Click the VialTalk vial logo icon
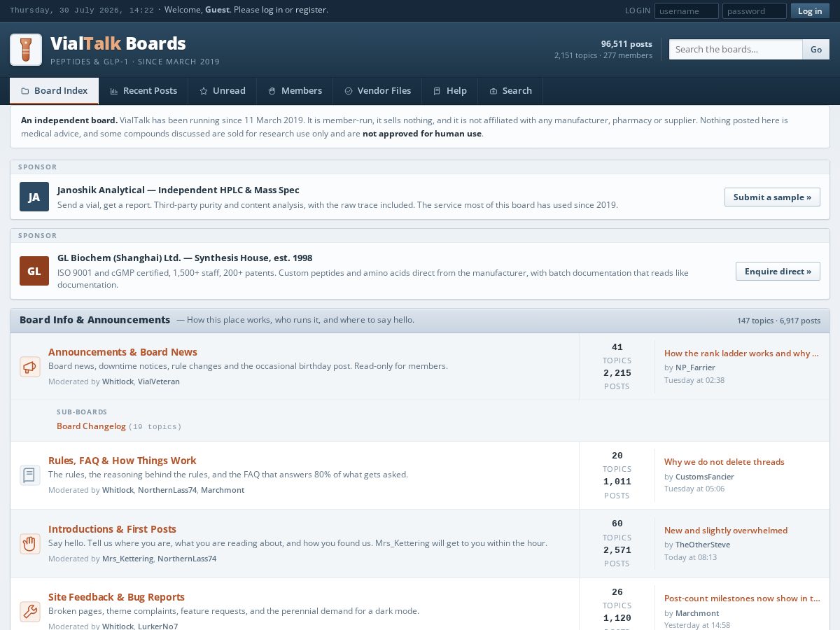The height and width of the screenshot is (630, 840). (26, 50)
